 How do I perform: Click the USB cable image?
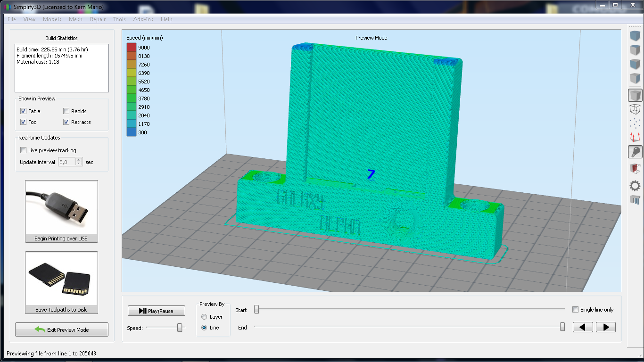(61, 207)
